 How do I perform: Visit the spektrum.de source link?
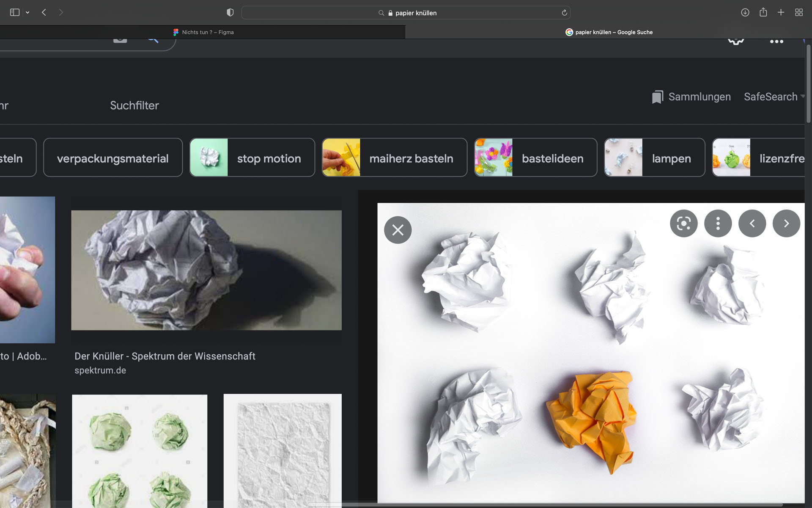(100, 370)
